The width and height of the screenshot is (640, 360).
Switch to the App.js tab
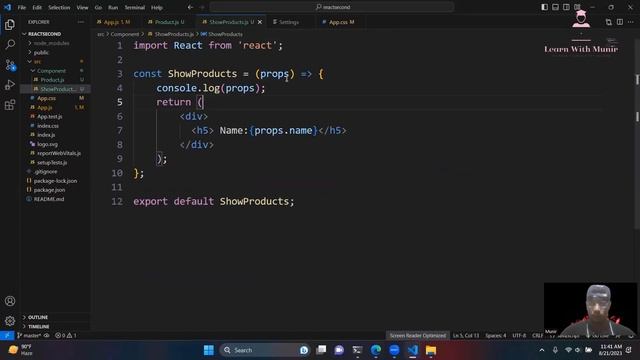tap(117, 22)
